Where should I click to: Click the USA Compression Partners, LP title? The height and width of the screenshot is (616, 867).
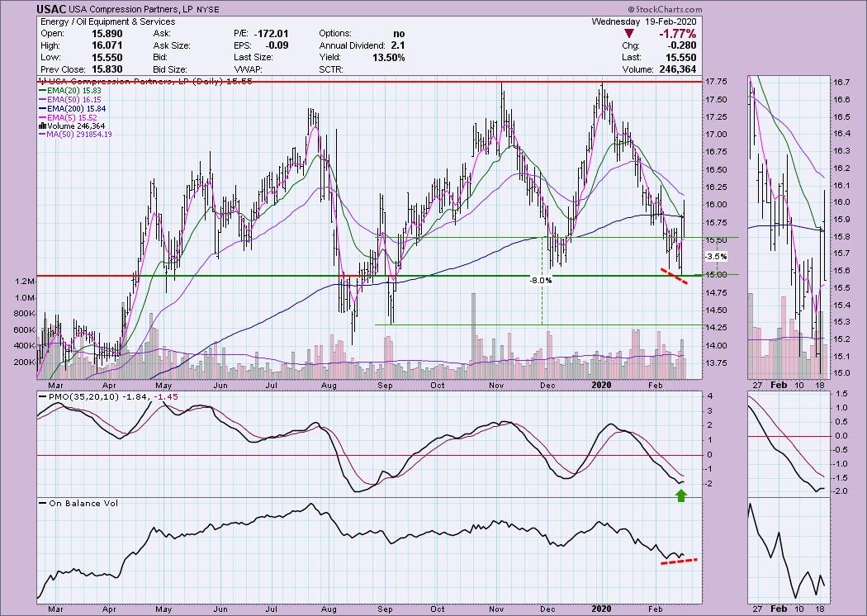pyautogui.click(x=131, y=9)
